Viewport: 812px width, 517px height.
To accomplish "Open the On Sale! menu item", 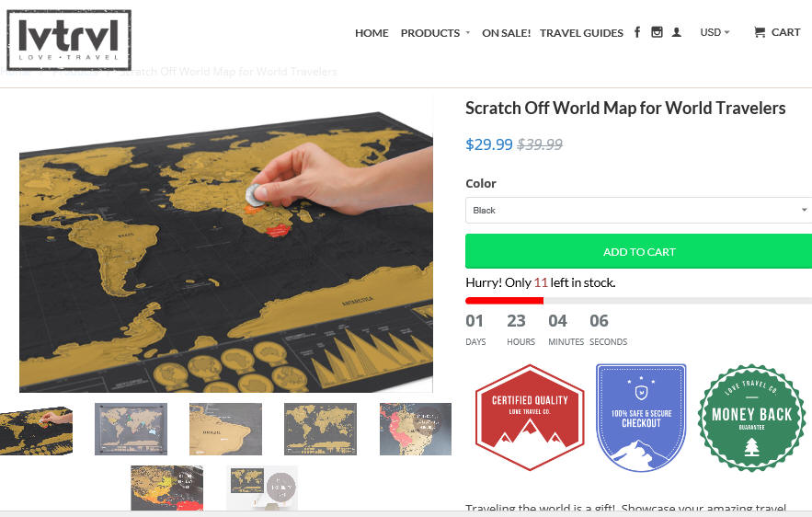I will point(506,32).
